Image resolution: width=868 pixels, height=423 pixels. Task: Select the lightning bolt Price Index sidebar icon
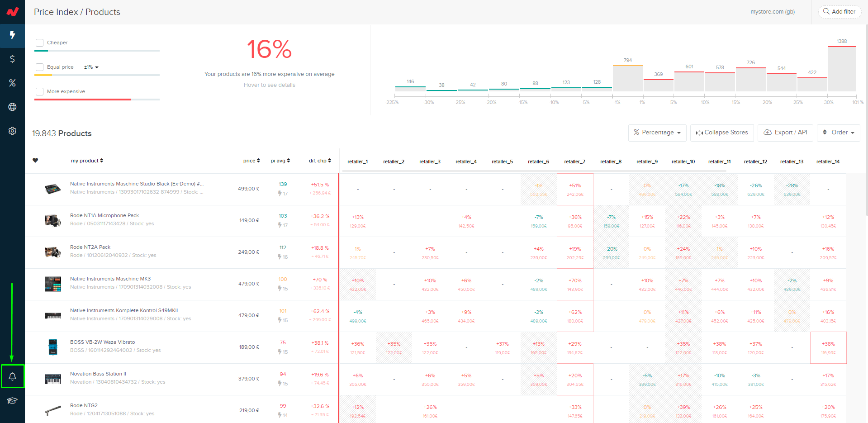coord(12,35)
